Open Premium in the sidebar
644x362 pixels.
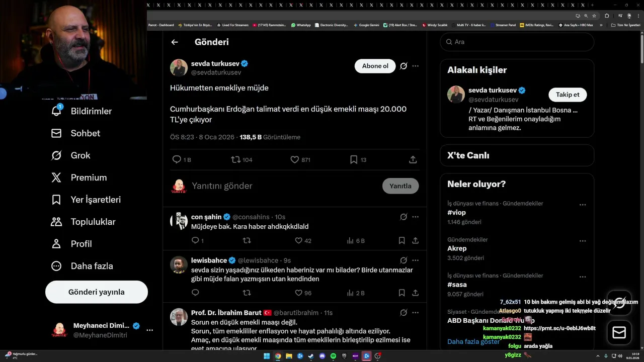coord(79,177)
